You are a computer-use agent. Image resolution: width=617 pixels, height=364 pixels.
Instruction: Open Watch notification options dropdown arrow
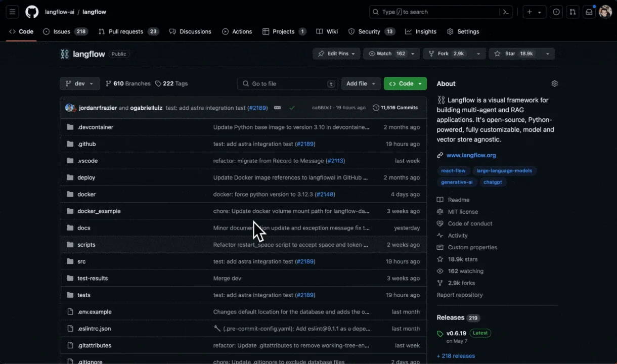[413, 54]
